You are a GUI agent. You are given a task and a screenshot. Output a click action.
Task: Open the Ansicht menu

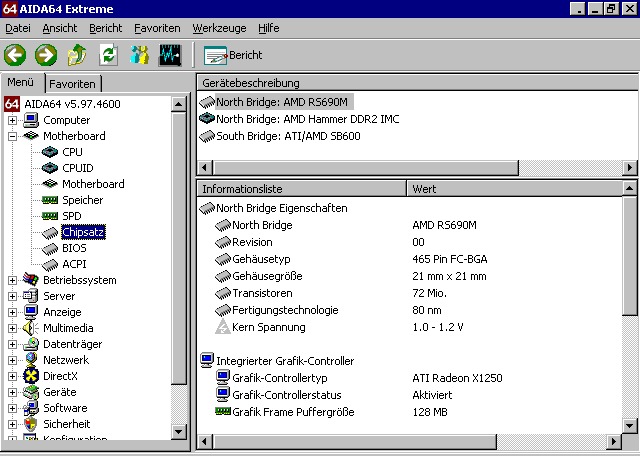point(60,28)
